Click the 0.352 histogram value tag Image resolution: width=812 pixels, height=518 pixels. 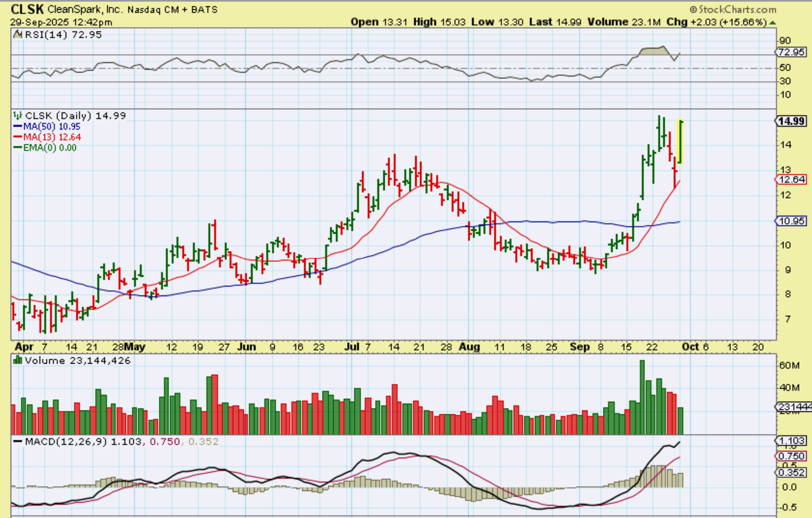coord(791,473)
